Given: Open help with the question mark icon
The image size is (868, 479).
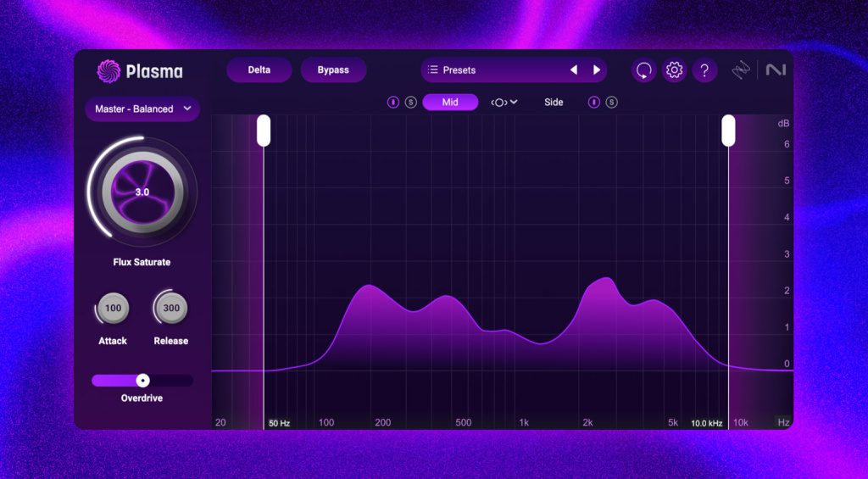Looking at the screenshot, I should tap(704, 70).
